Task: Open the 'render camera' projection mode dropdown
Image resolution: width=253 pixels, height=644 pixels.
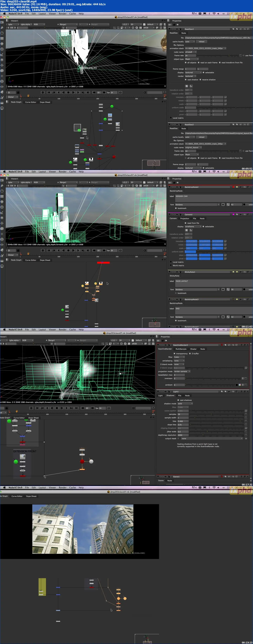Action: coord(182,372)
